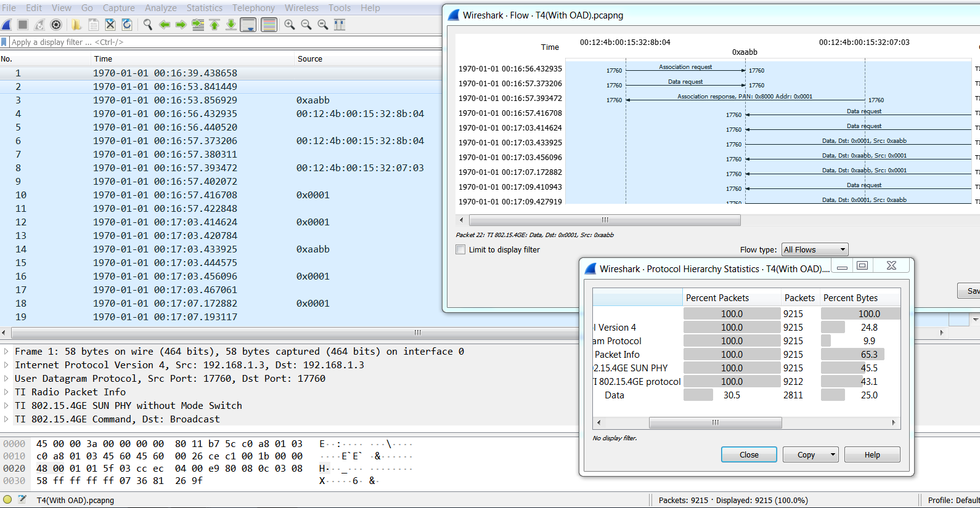Screen dimensions: 980x508
Task: Zoom out the main window text
Action: 306,25
